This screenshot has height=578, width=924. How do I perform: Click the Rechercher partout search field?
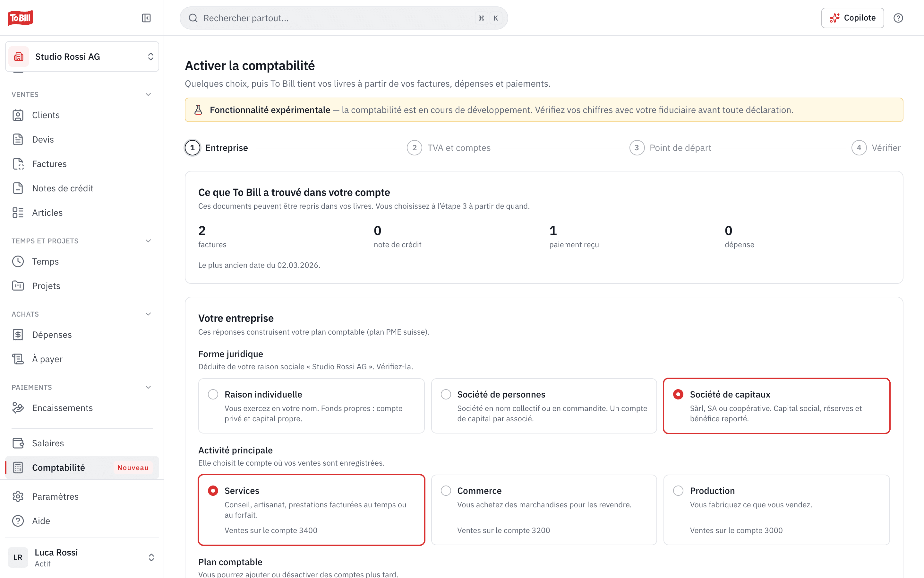click(344, 18)
